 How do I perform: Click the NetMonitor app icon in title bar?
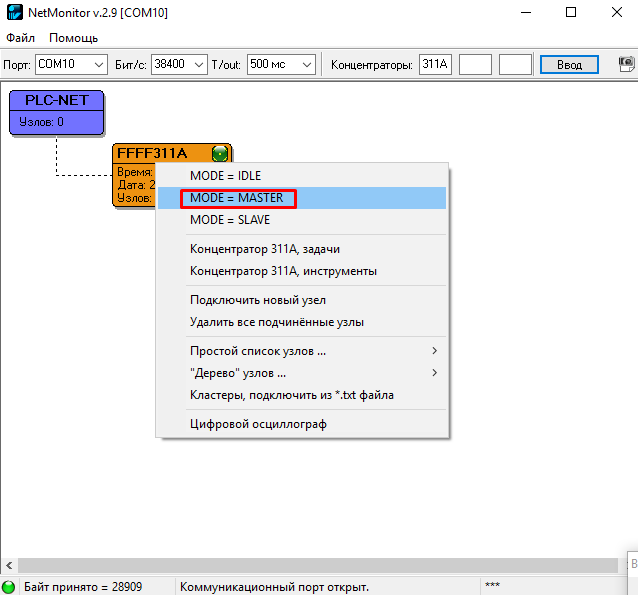point(15,12)
